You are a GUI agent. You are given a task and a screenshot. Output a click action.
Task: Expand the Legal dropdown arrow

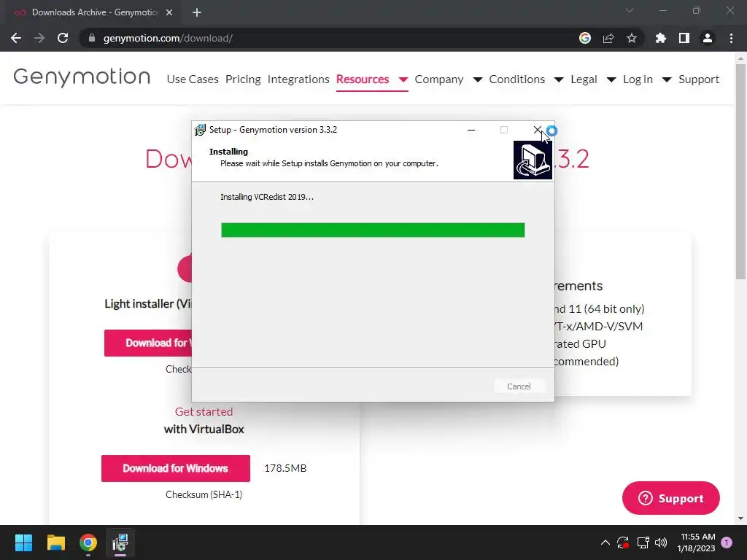(611, 79)
